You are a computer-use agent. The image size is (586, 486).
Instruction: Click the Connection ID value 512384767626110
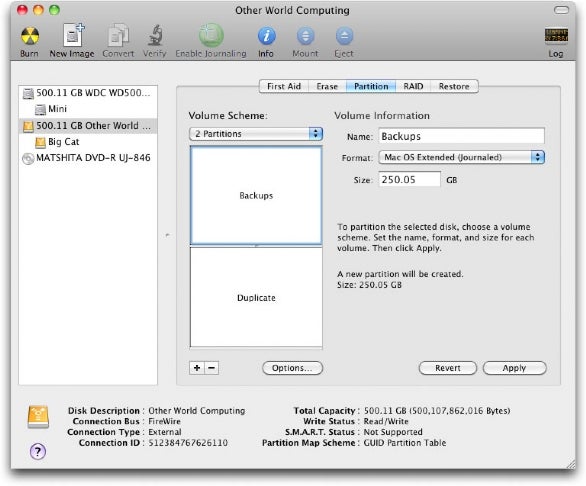[188, 443]
